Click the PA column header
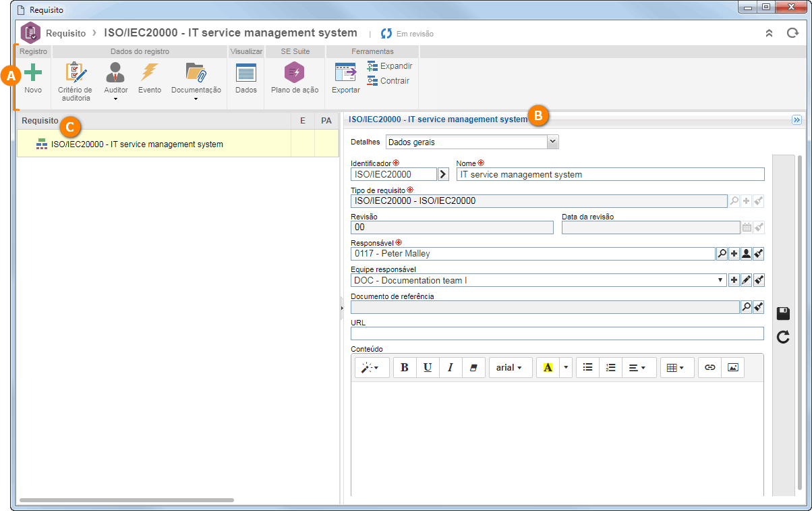 (x=326, y=121)
